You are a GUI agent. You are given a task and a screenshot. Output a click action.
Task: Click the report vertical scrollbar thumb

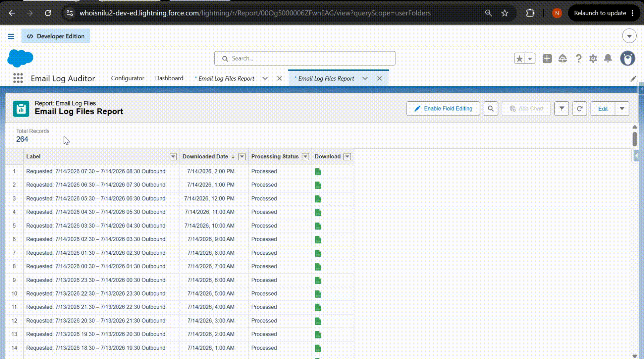tap(635, 139)
